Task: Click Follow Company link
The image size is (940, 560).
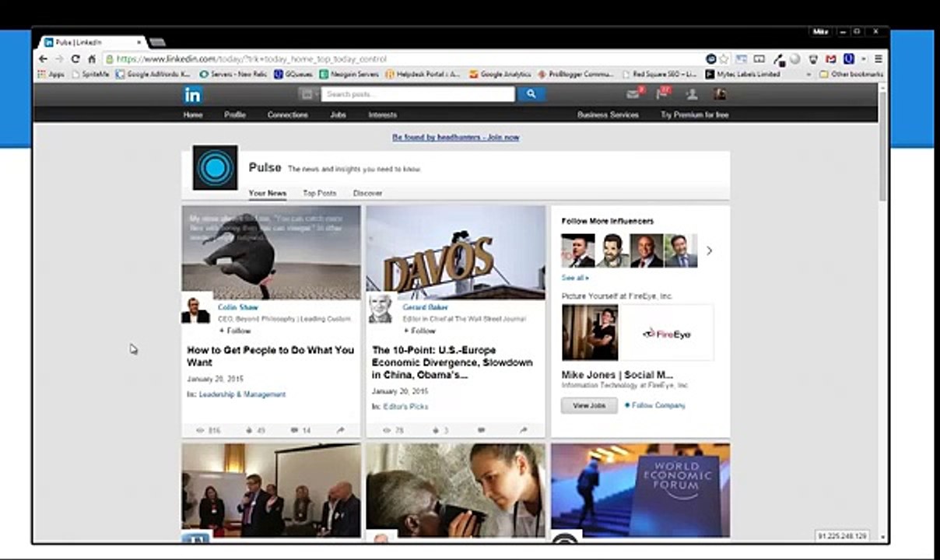Action: click(655, 405)
